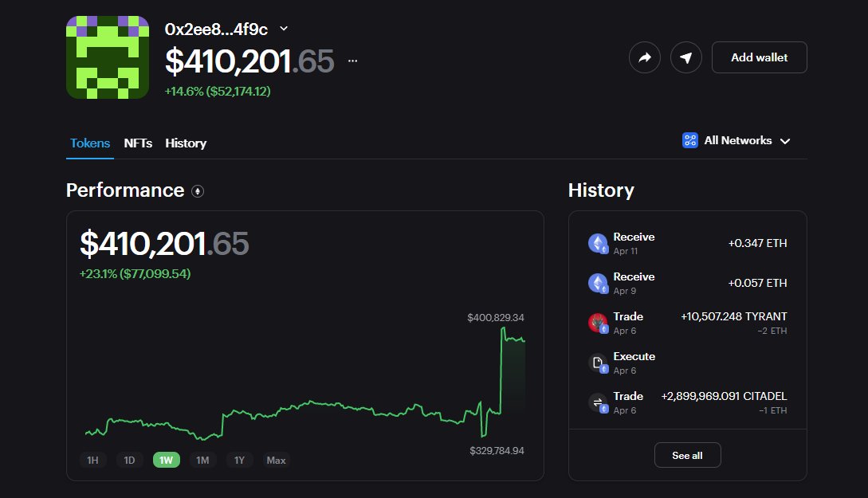Enable the Max chart range
The width and height of the screenshot is (868, 498).
pos(275,460)
